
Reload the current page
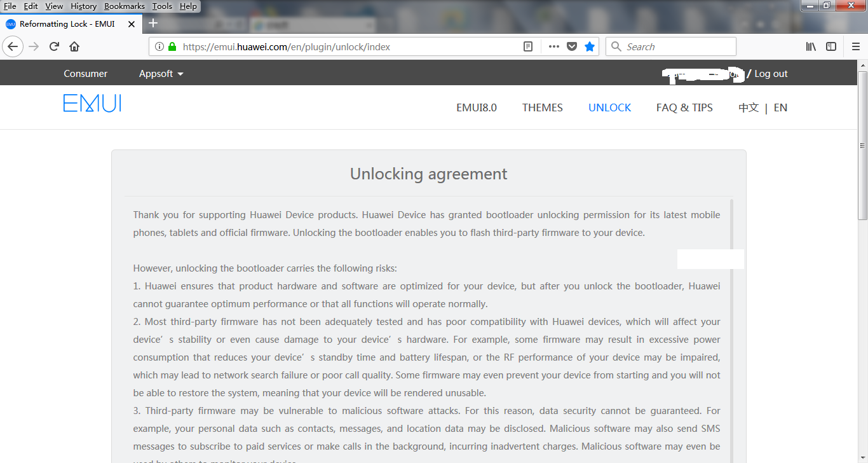tap(55, 46)
